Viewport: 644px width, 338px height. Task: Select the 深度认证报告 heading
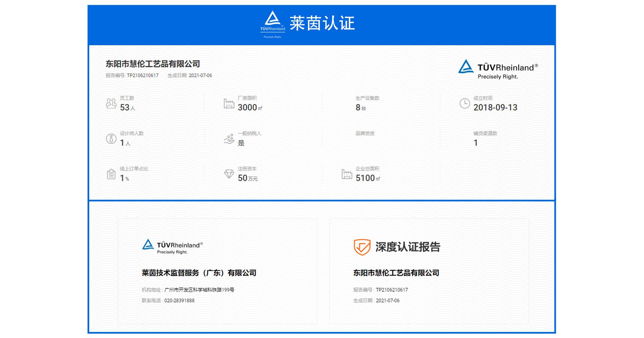(x=408, y=247)
